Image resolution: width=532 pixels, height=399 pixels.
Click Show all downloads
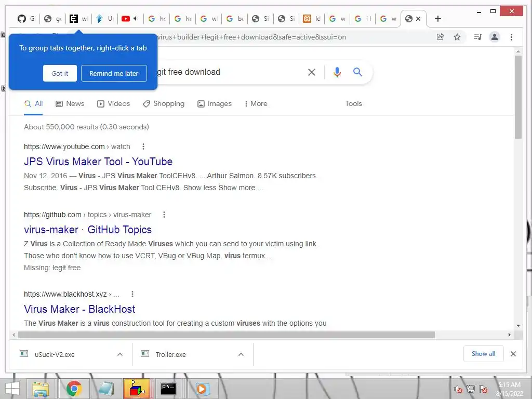pos(484,354)
